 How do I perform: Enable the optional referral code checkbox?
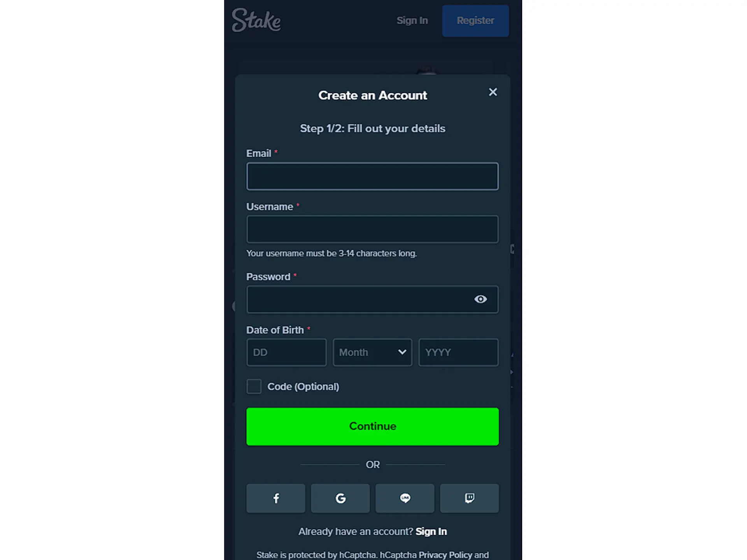[254, 387]
